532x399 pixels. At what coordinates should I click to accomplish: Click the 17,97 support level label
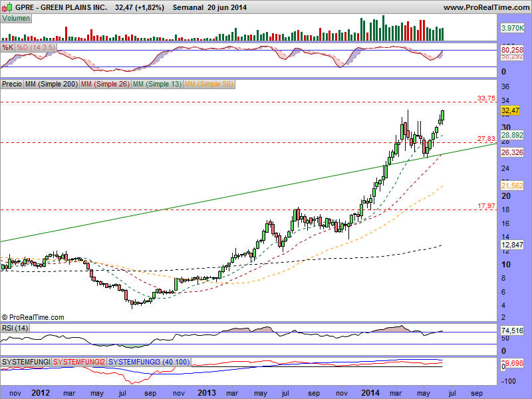pyautogui.click(x=486, y=206)
